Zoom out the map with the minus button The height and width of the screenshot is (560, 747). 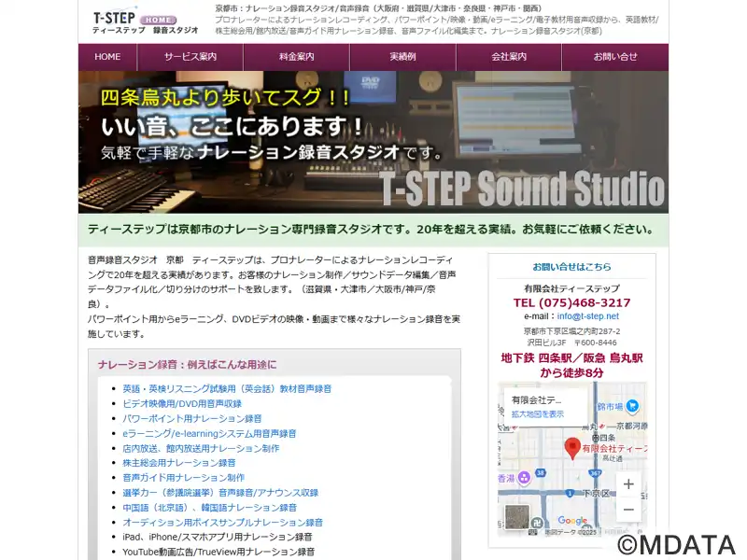pos(628,509)
